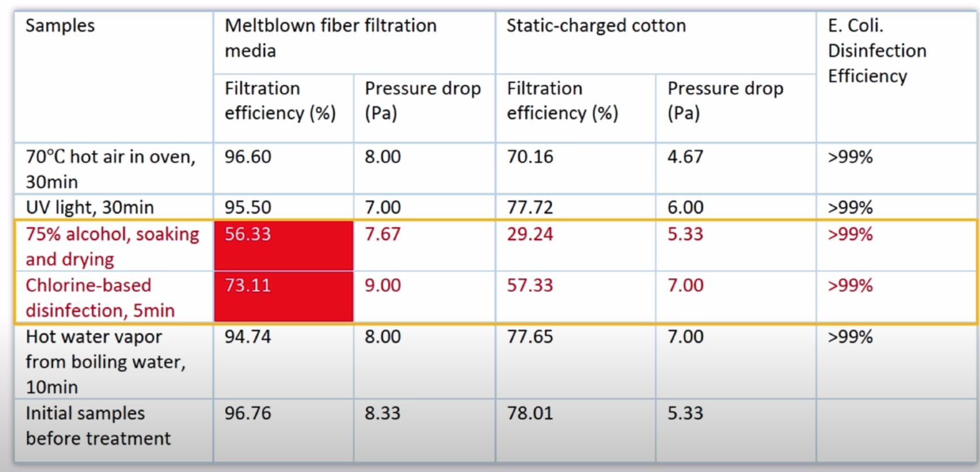This screenshot has width=980, height=472.
Task: Click the red-highlighted 73.11 cell
Action: (283, 296)
